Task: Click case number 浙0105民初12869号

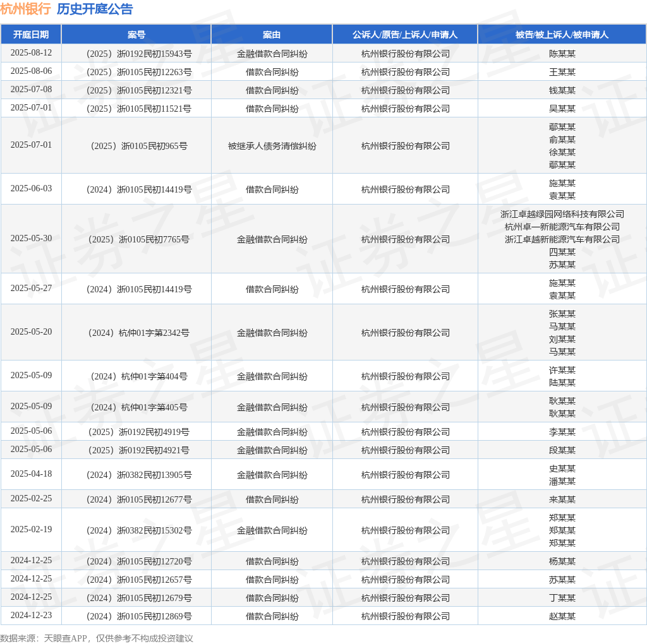Action: 139,616
